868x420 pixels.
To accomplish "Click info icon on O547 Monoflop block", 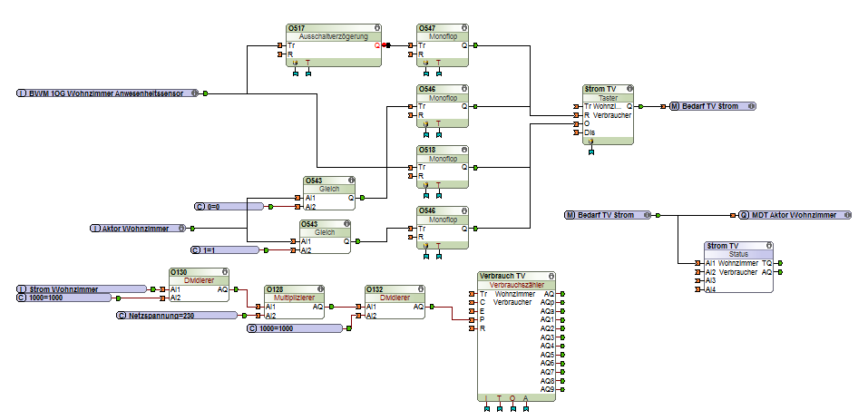I will [x=463, y=28].
